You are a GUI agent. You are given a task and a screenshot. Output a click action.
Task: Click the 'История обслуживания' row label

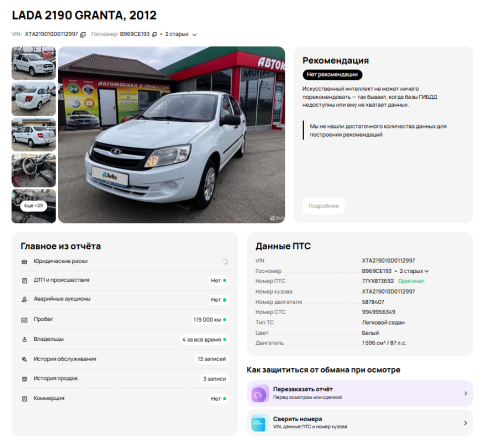[x=65, y=359]
